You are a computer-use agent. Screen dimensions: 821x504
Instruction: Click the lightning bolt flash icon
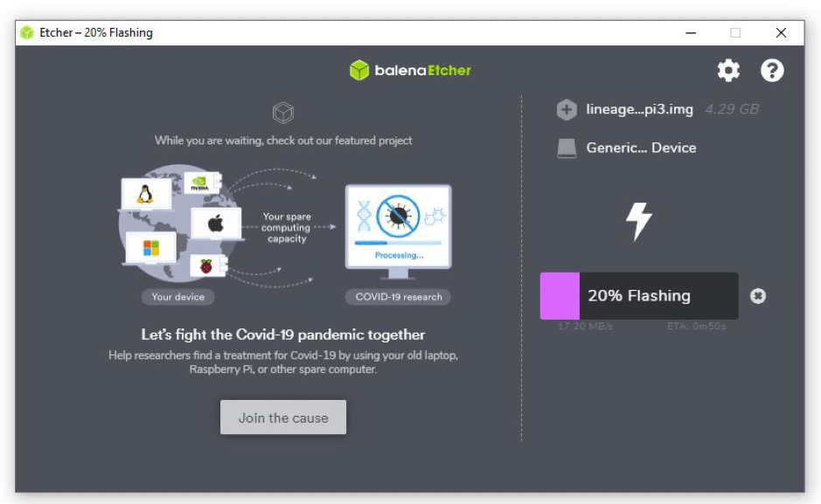[639, 222]
